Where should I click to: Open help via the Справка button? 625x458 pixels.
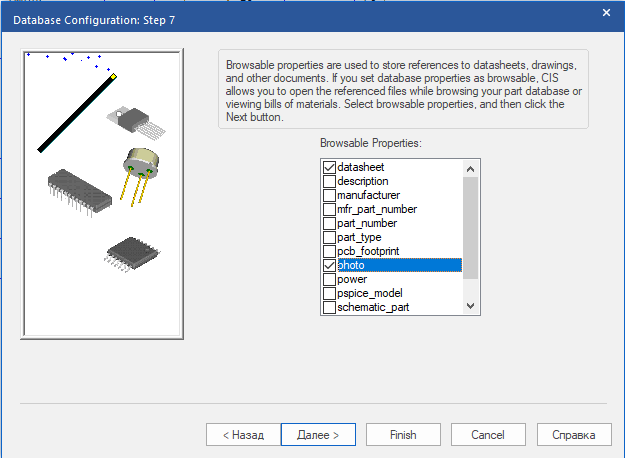pyautogui.click(x=574, y=435)
